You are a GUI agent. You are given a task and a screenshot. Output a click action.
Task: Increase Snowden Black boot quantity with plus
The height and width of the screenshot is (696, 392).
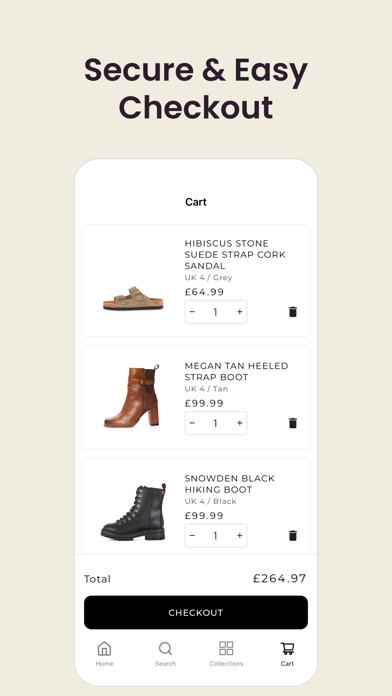tap(240, 535)
